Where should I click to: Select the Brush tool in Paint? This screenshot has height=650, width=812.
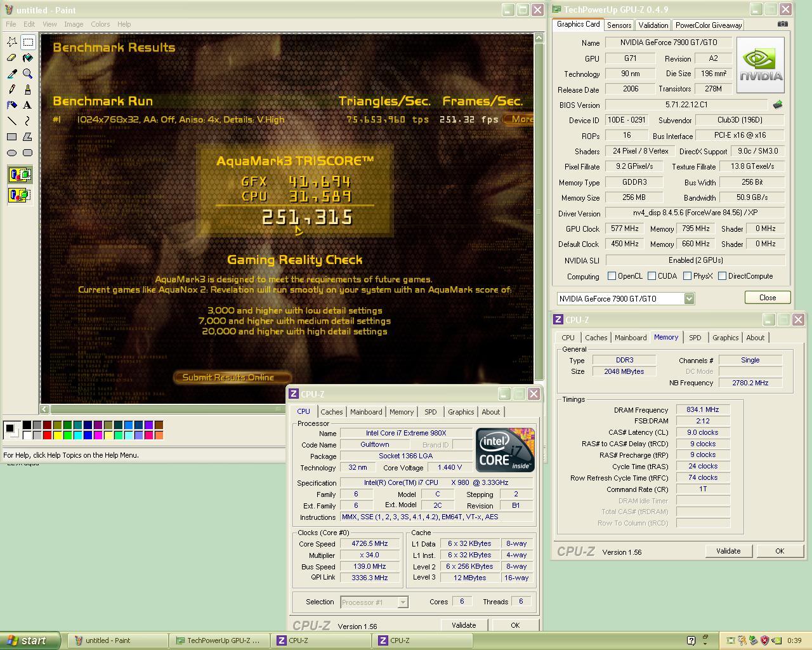(x=28, y=90)
